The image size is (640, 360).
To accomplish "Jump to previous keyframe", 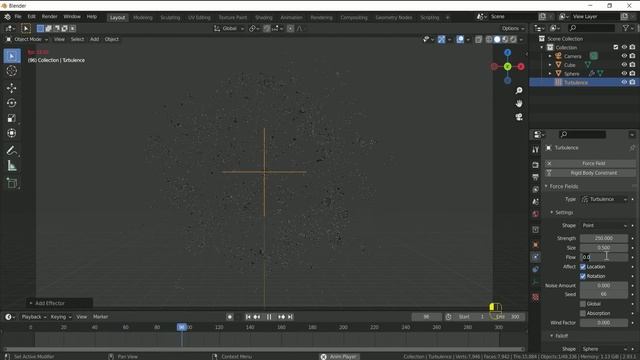I will [x=257, y=317].
